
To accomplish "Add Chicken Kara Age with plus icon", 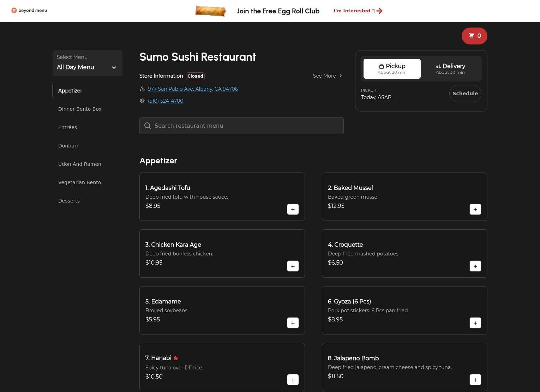I will tap(293, 266).
